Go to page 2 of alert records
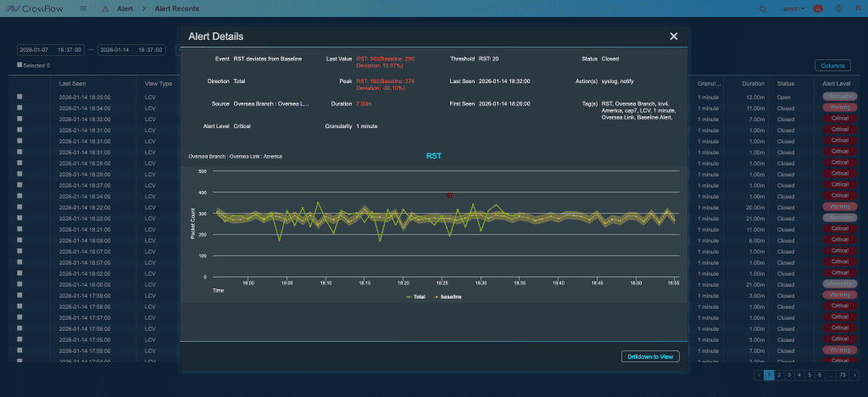 (x=778, y=374)
